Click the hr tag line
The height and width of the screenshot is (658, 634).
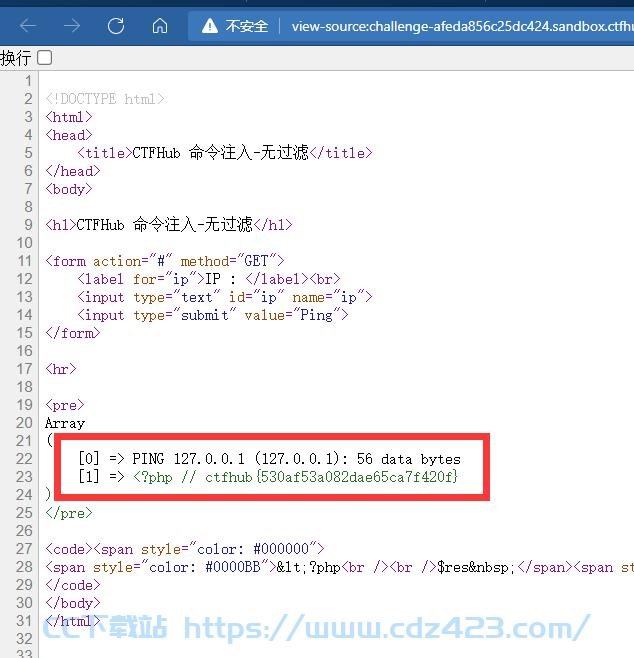click(61, 369)
